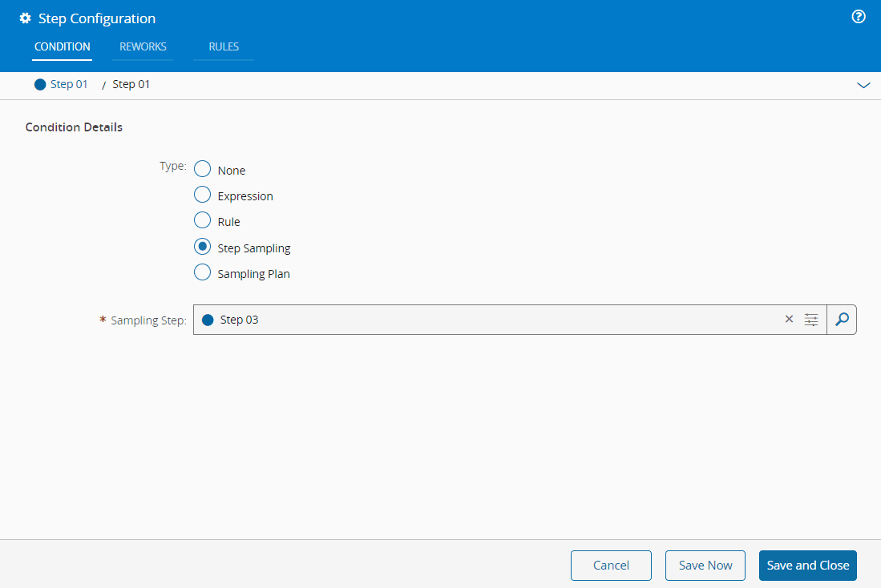Select the Rule condition type

[203, 220]
